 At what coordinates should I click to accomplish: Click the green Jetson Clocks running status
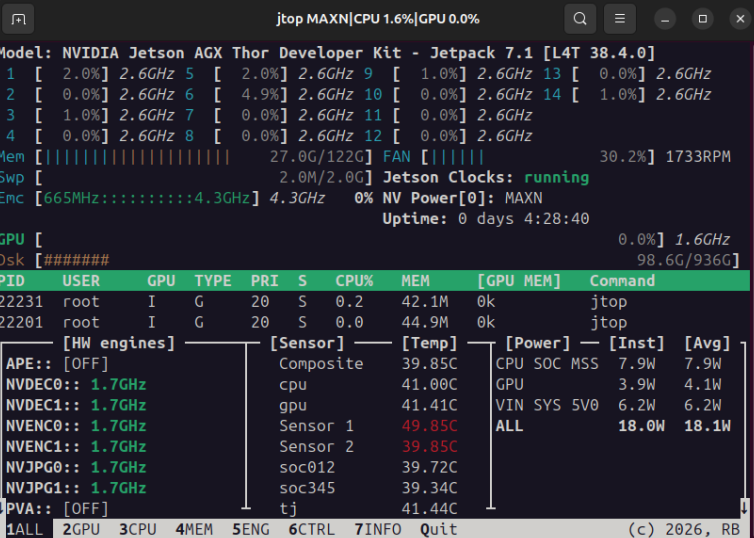pyautogui.click(x=556, y=177)
